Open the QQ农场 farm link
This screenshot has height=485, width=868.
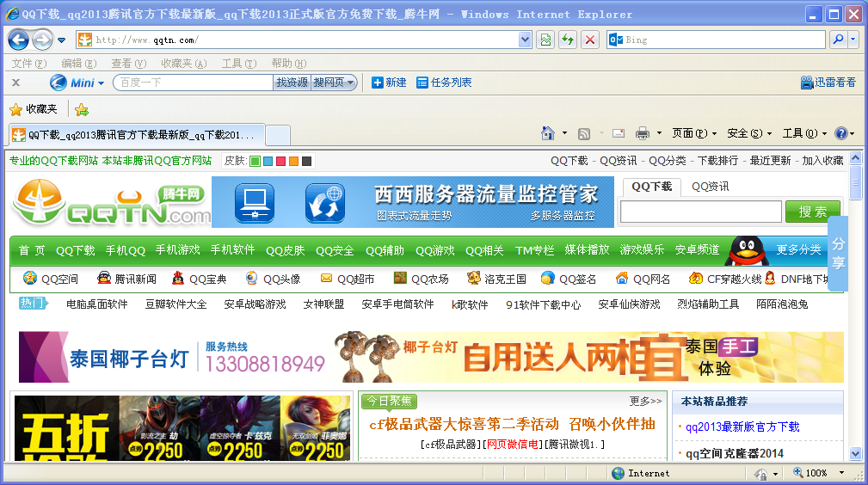point(421,279)
